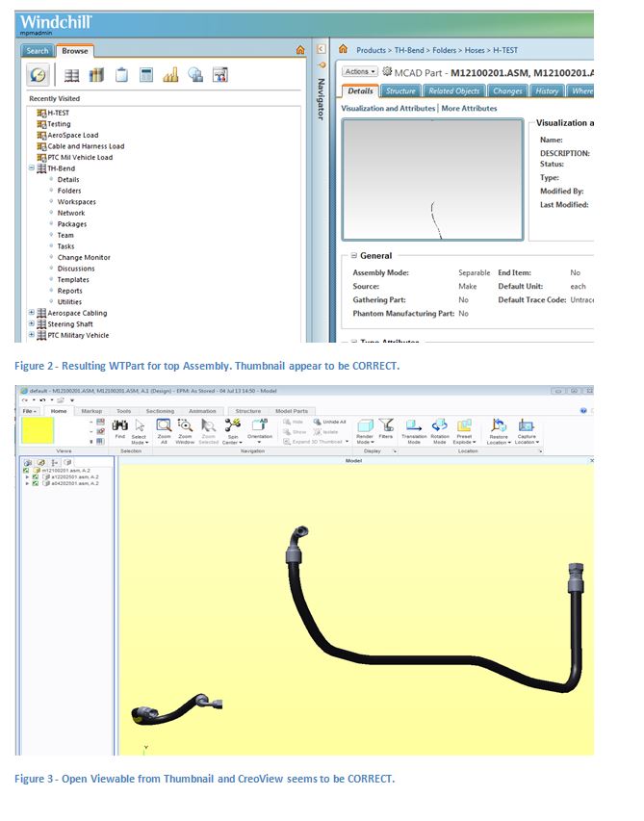
Task: Open Folders under TH-Bend
Action: pos(69,191)
